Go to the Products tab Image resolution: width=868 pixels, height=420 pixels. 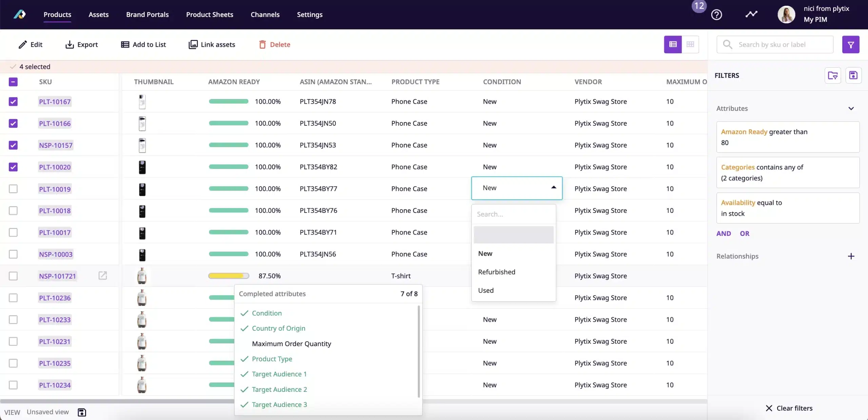57,15
